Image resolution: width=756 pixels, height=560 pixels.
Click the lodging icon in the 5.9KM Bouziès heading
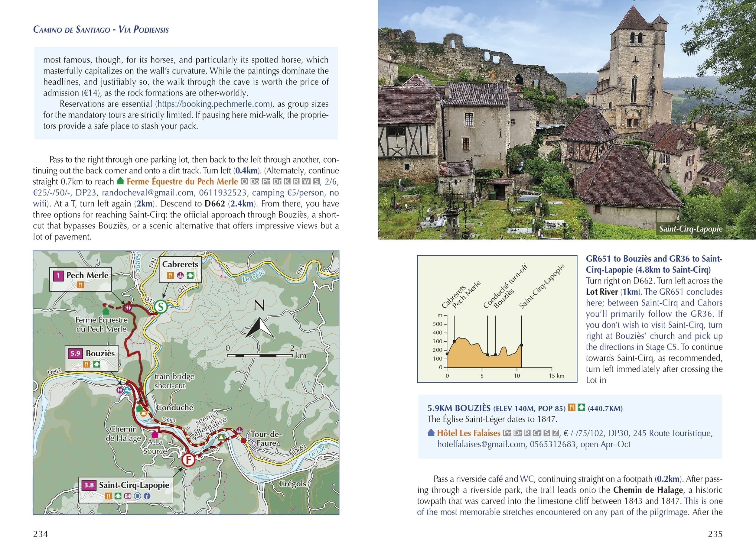(x=581, y=407)
